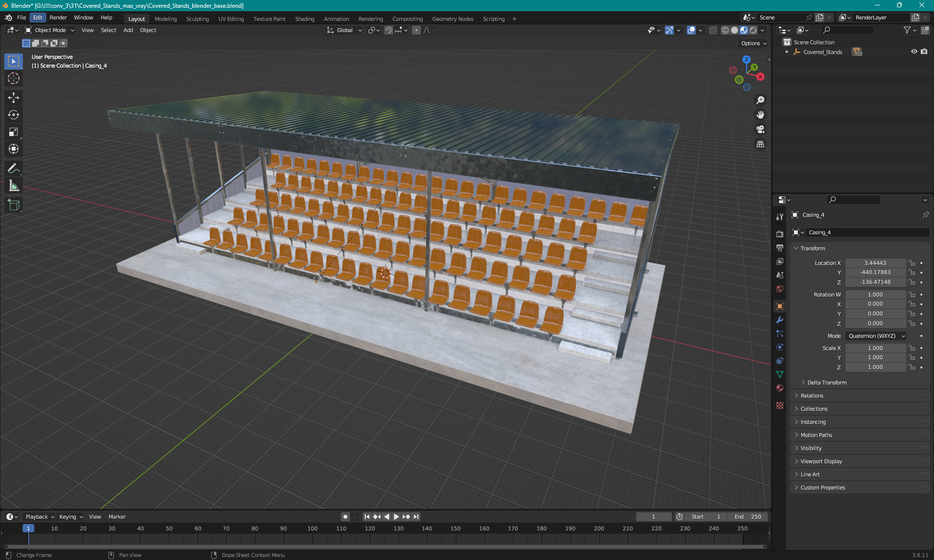The image size is (934, 560).
Task: Select the Transform tool
Action: (x=14, y=149)
